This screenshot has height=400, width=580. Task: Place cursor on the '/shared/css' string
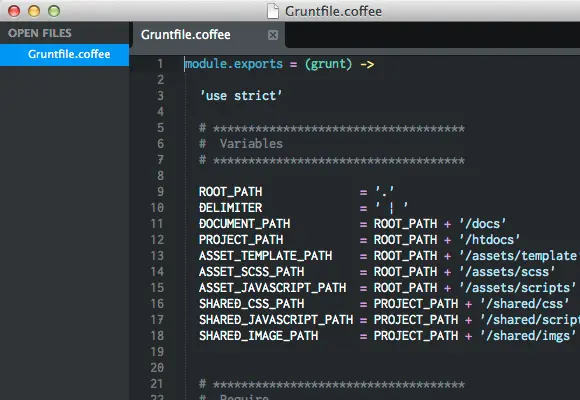(525, 304)
